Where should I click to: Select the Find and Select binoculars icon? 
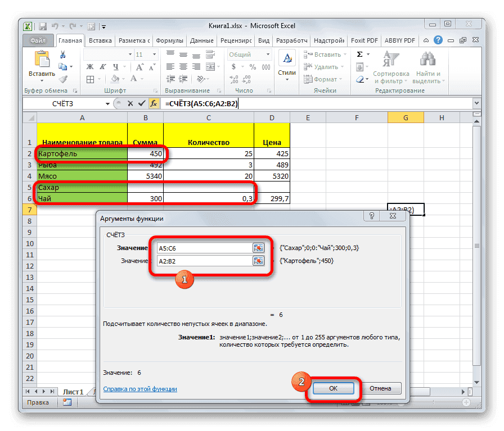[427, 58]
